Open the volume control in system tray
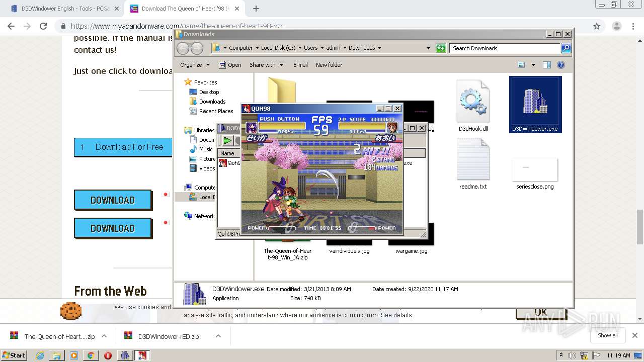 572,355
